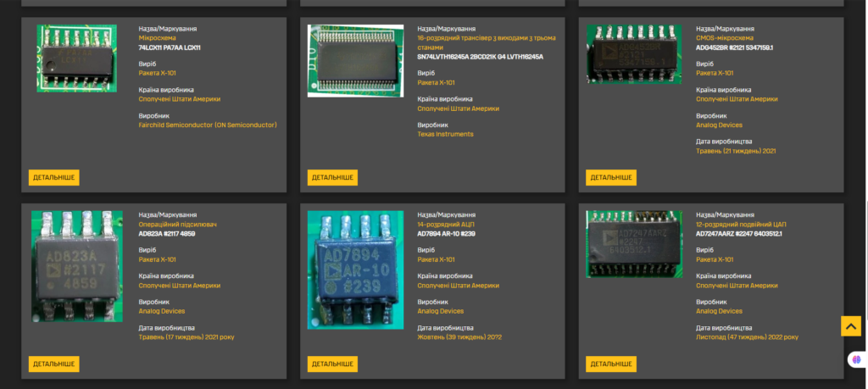Click the 'CMOS-мікросхема' name link
This screenshot has width=868, height=389.
725,38
